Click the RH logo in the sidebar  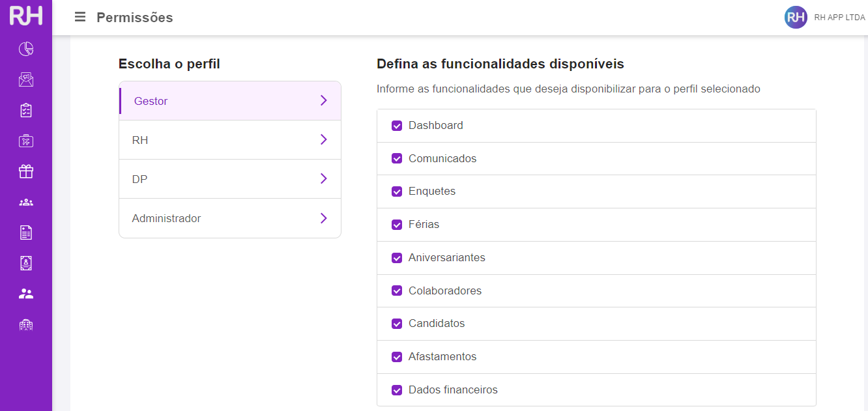point(26,16)
